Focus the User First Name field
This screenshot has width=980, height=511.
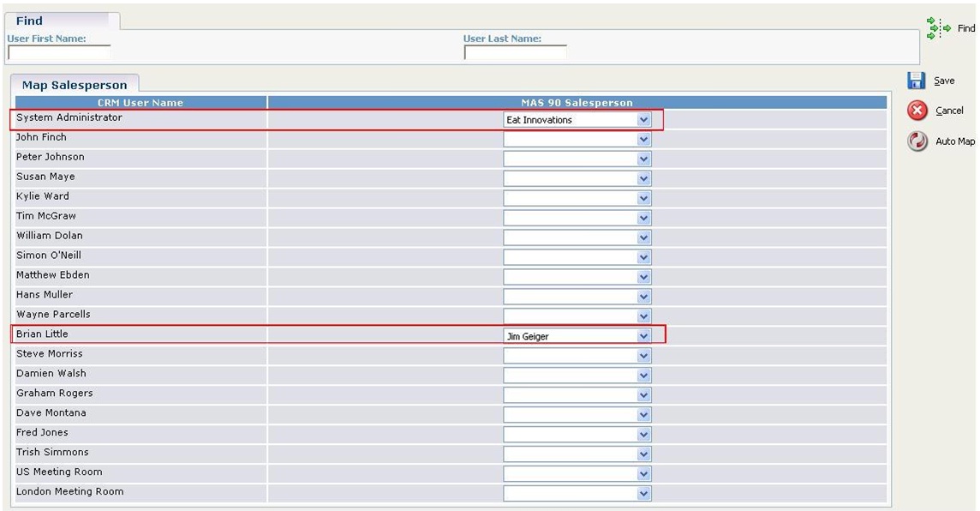tap(59, 52)
